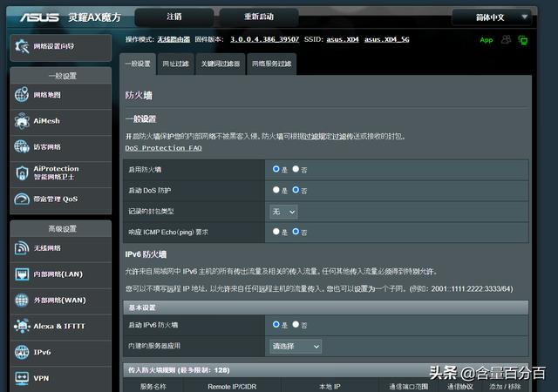558x392 pixels.
Task: Click the wireless network signal icon
Action: click(22, 248)
